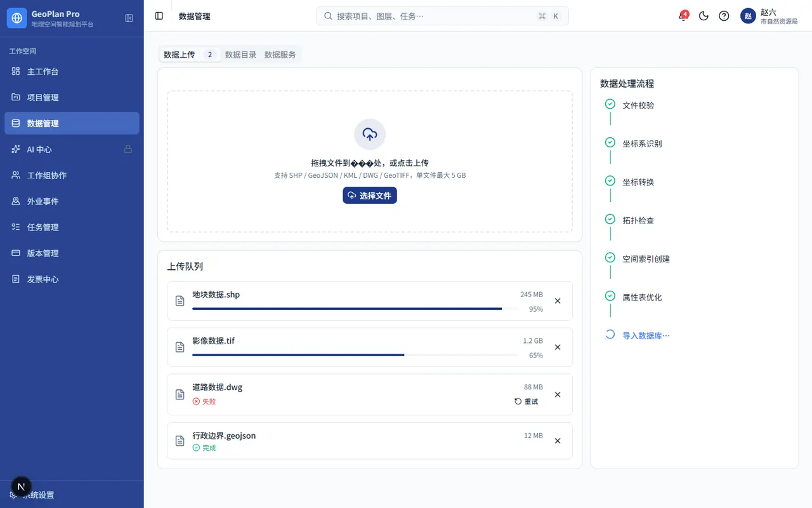Open 外业事件 in the sidebar
Viewport: 812px width, 508px height.
pos(72,201)
